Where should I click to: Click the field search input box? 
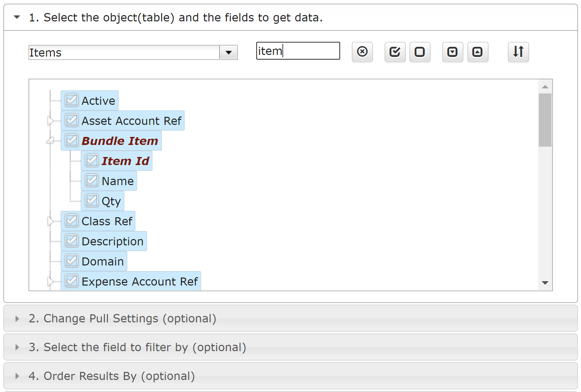[298, 51]
